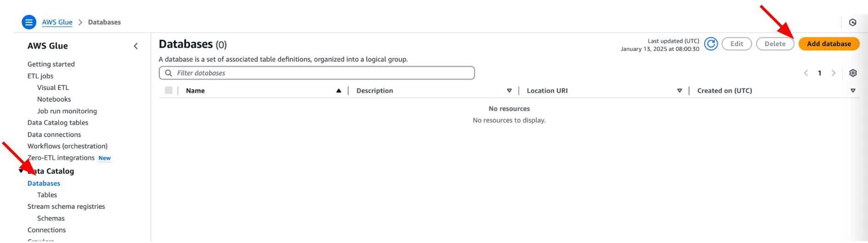Screen dimensions: 868x243
Task: Open Zero-ETL integrations page
Action: click(x=61, y=158)
